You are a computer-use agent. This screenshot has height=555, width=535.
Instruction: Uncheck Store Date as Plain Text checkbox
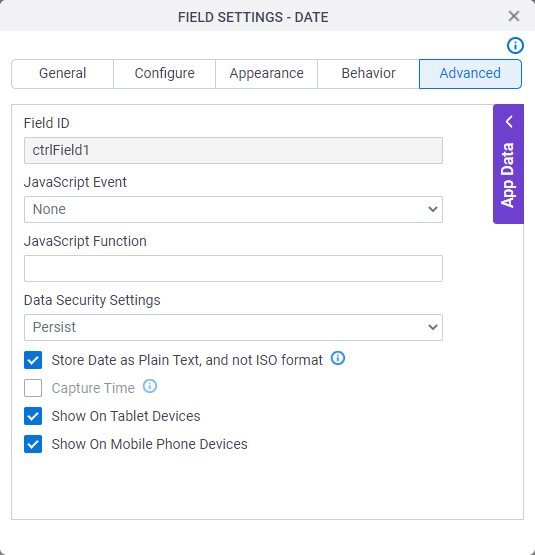coord(33,360)
